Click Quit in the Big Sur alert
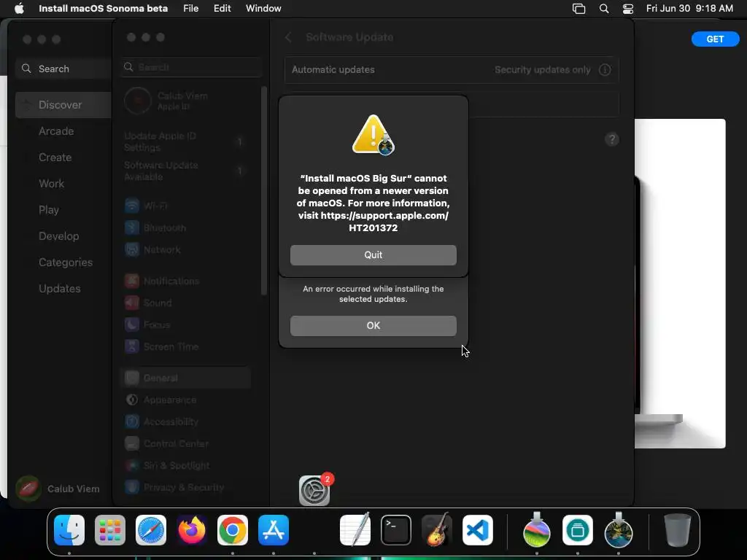 tap(373, 254)
